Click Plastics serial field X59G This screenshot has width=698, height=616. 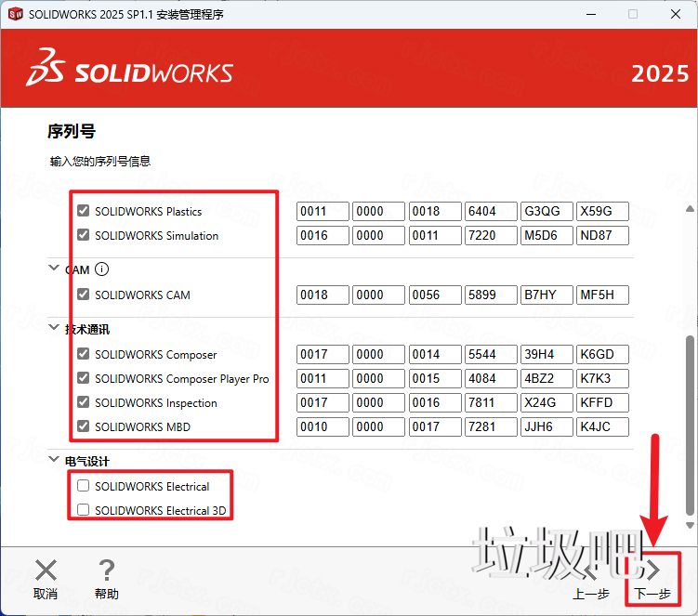tap(603, 211)
